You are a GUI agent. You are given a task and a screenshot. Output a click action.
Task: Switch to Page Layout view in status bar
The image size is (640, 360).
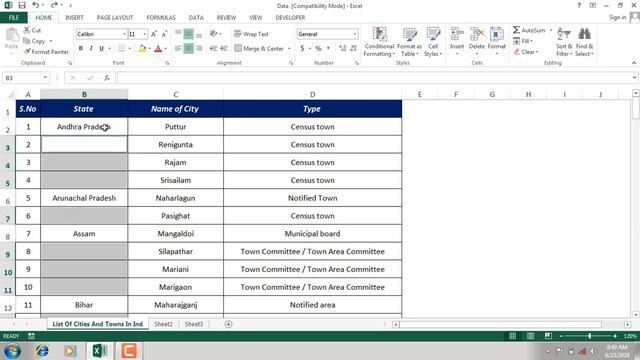click(x=530, y=336)
